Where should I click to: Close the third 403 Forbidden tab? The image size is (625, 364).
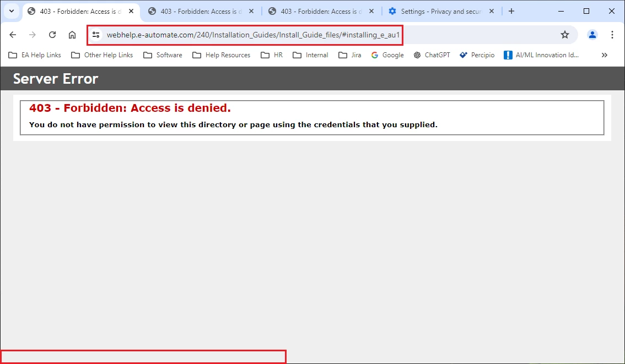pos(371,11)
